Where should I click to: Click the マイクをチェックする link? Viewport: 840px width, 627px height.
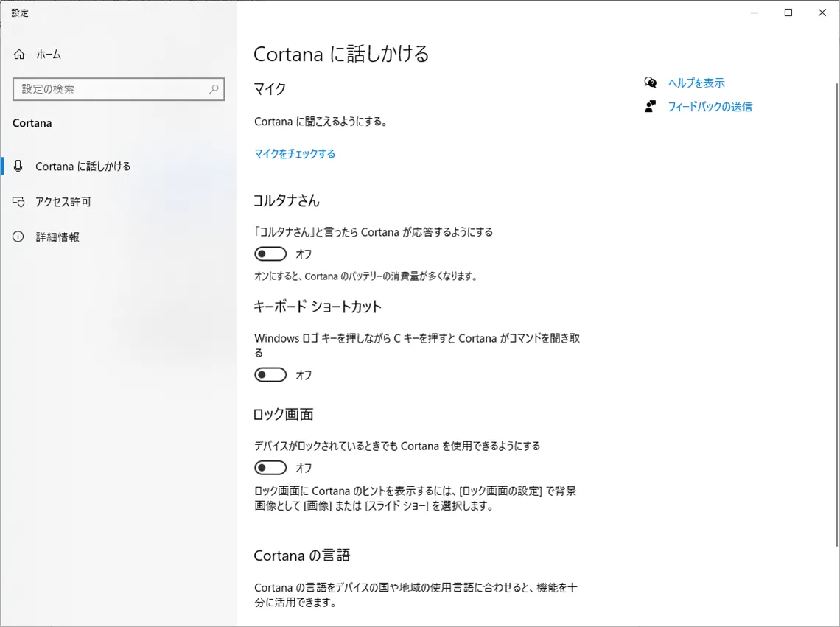pyautogui.click(x=295, y=154)
